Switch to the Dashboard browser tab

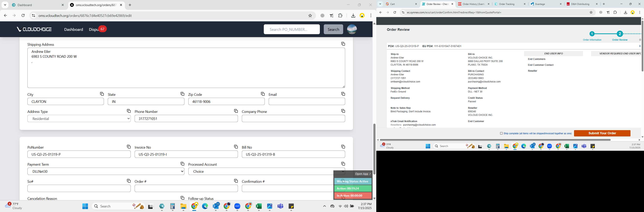(x=37, y=5)
